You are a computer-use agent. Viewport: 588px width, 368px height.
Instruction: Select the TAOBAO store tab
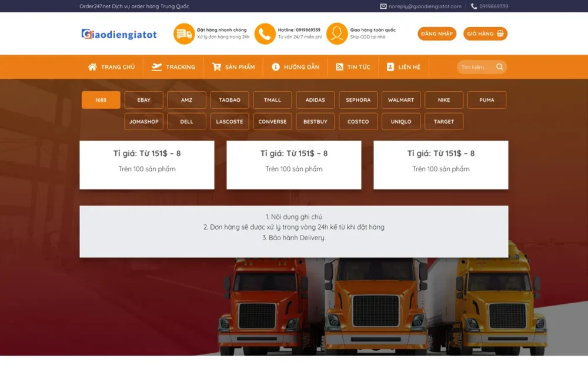click(229, 100)
